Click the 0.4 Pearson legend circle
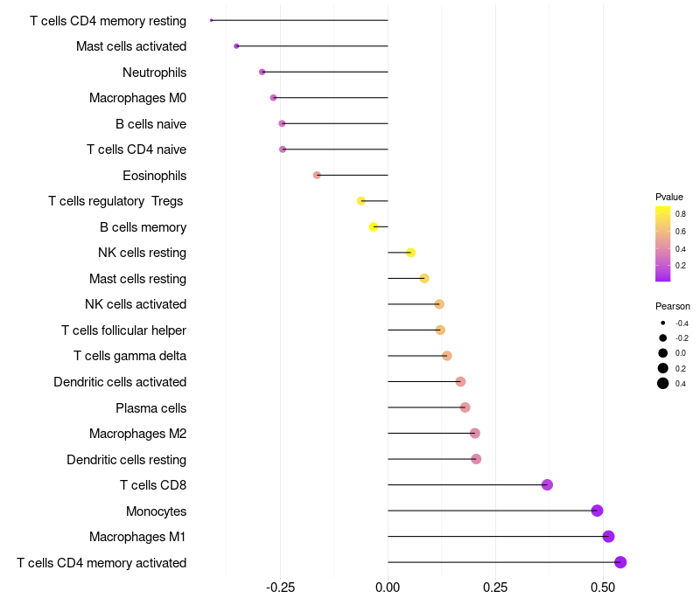The height and width of the screenshot is (612, 700). 663,383
